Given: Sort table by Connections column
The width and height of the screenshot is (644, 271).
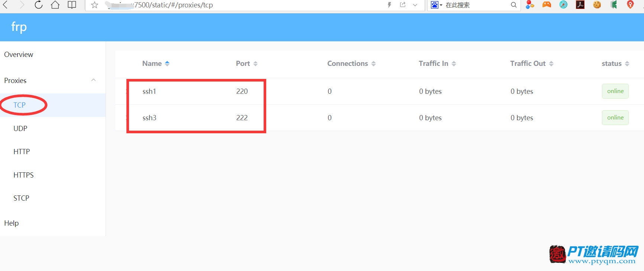Looking at the screenshot, I should point(351,63).
